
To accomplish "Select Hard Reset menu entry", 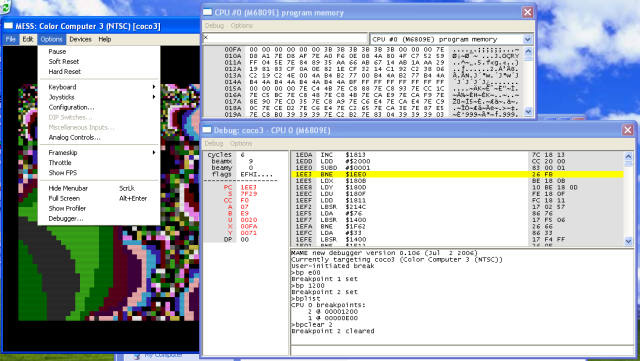I will point(98,71).
